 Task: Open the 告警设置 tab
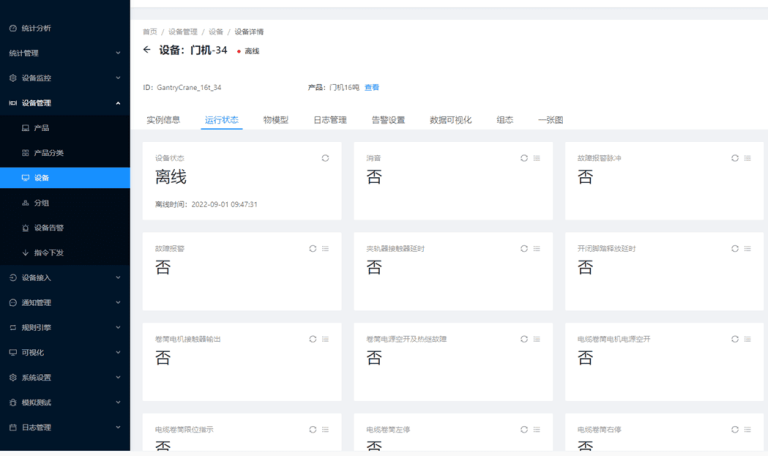(388, 120)
